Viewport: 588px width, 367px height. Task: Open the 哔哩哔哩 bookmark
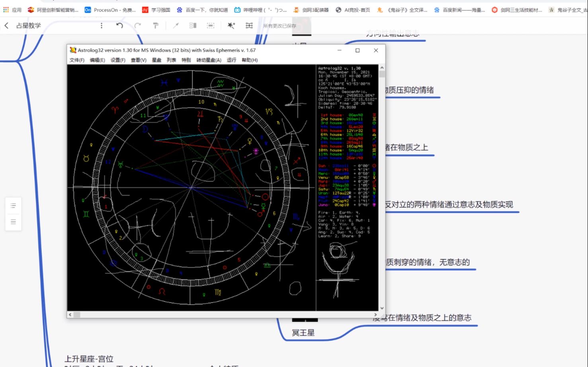[260, 10]
